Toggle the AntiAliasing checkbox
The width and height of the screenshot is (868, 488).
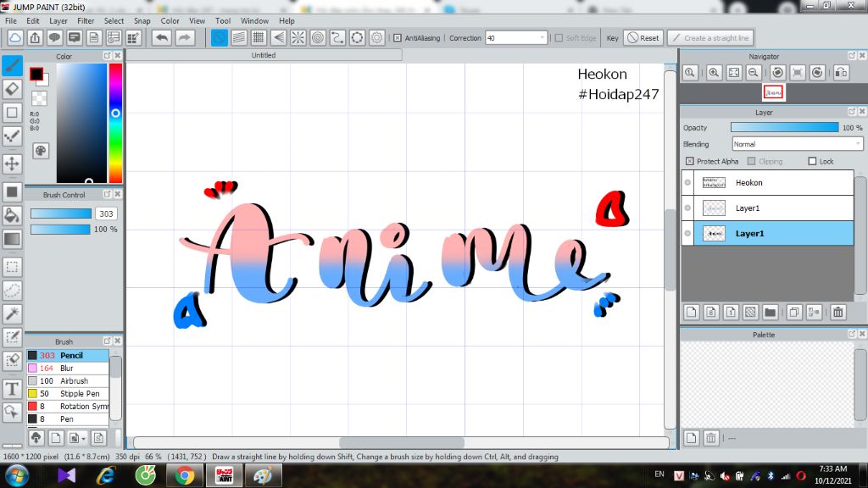pyautogui.click(x=398, y=37)
